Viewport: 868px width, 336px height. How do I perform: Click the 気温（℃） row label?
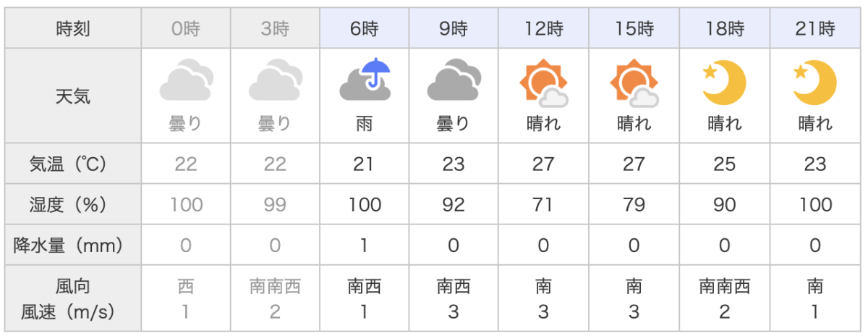73,164
